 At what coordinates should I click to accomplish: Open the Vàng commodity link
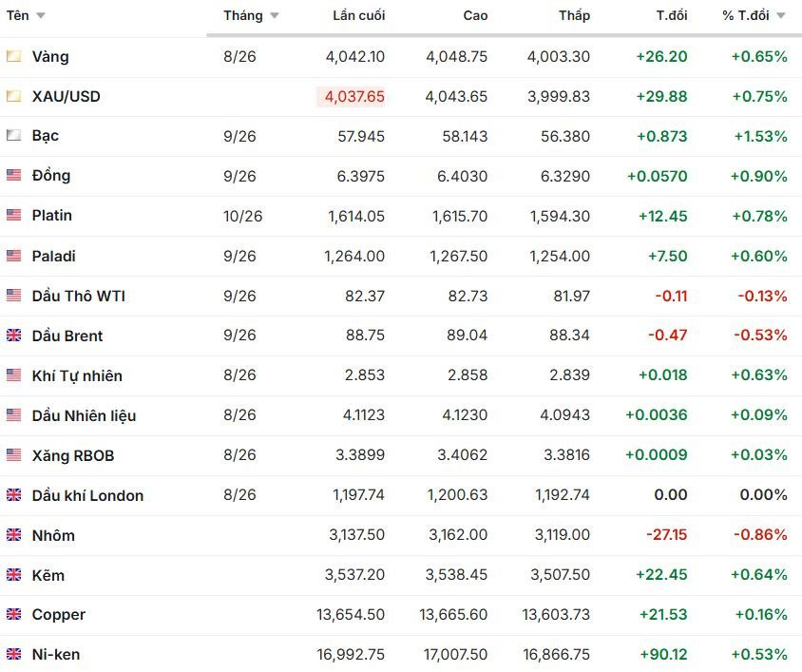50,56
